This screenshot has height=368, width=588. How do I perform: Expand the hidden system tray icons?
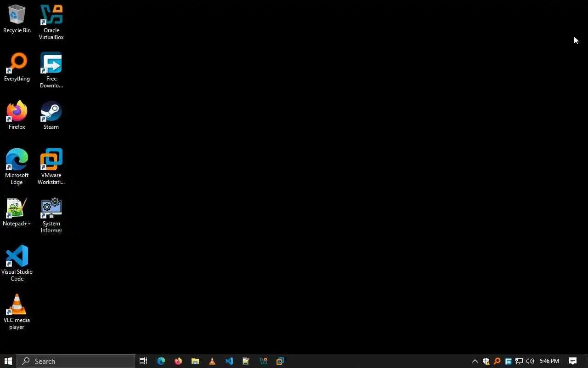point(475,361)
